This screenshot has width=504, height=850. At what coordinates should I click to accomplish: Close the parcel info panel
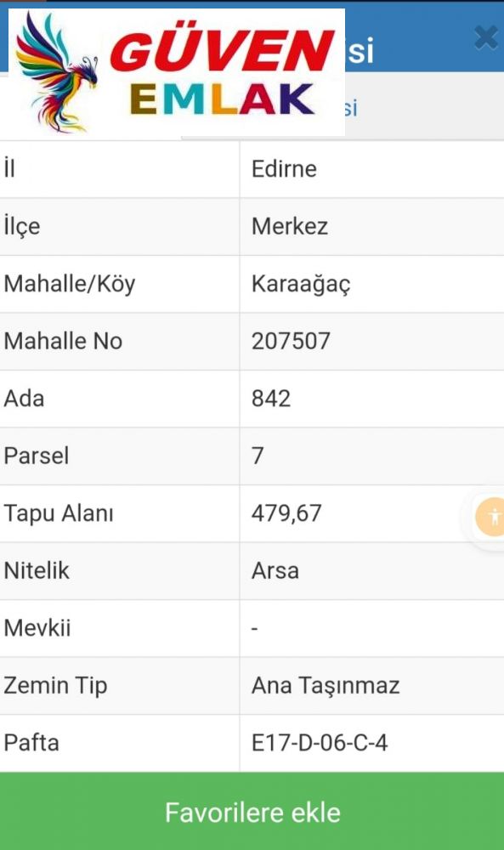tap(485, 38)
